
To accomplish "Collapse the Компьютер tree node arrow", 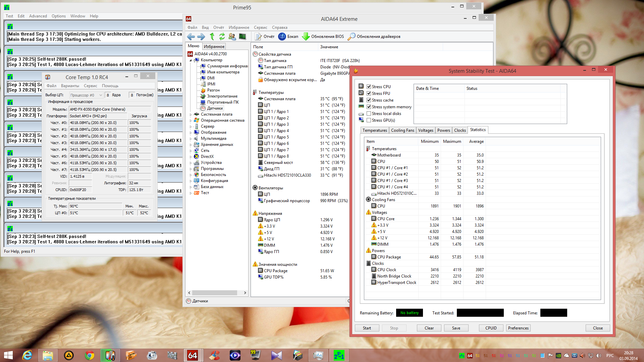I will click(x=191, y=60).
